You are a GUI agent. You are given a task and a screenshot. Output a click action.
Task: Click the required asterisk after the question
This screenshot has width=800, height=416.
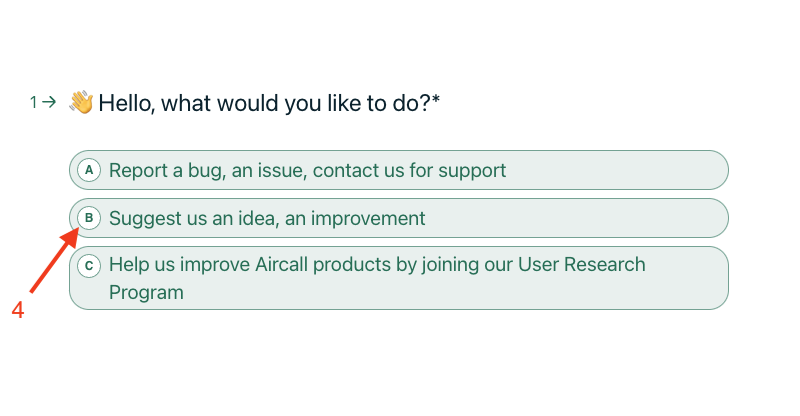(436, 99)
